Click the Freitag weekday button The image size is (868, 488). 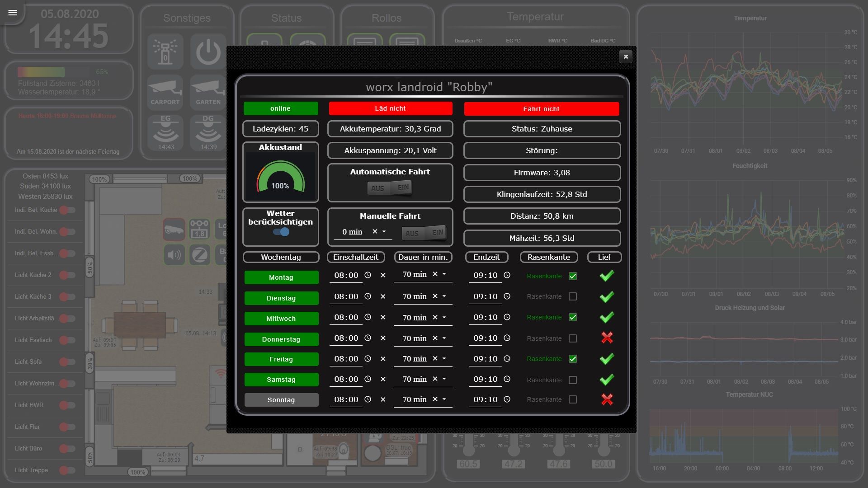[x=281, y=359]
